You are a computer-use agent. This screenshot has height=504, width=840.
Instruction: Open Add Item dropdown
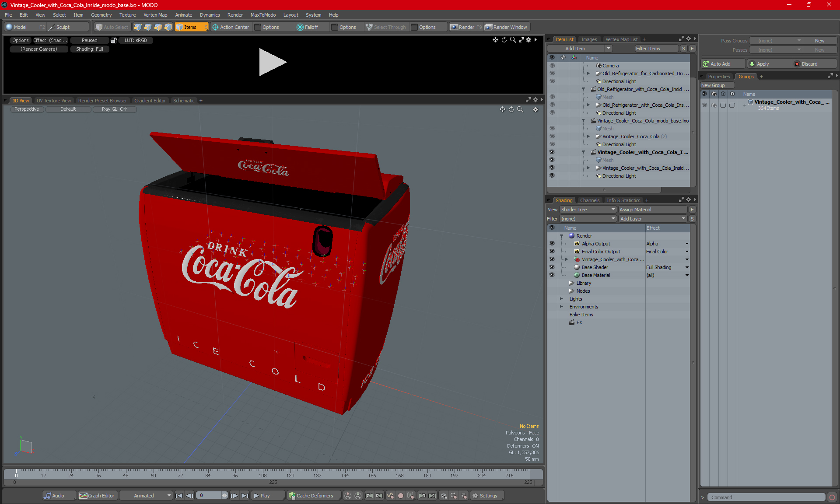point(580,49)
